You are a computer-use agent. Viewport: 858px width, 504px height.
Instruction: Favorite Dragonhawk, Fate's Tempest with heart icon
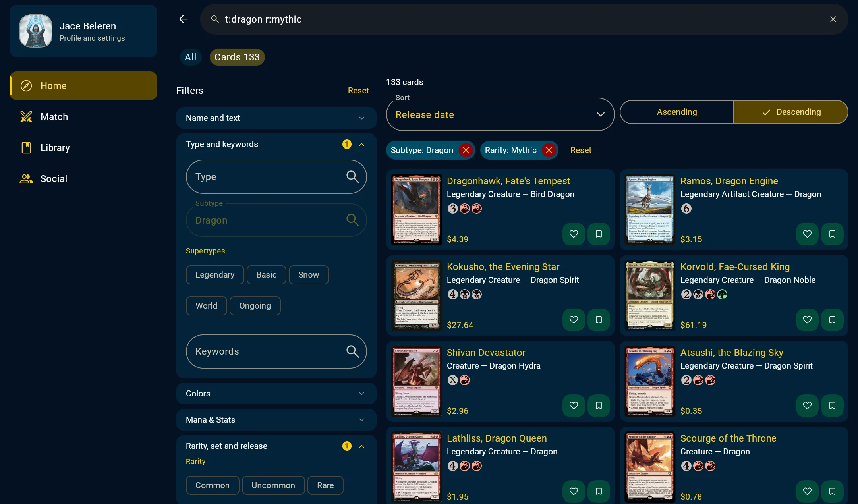point(574,234)
